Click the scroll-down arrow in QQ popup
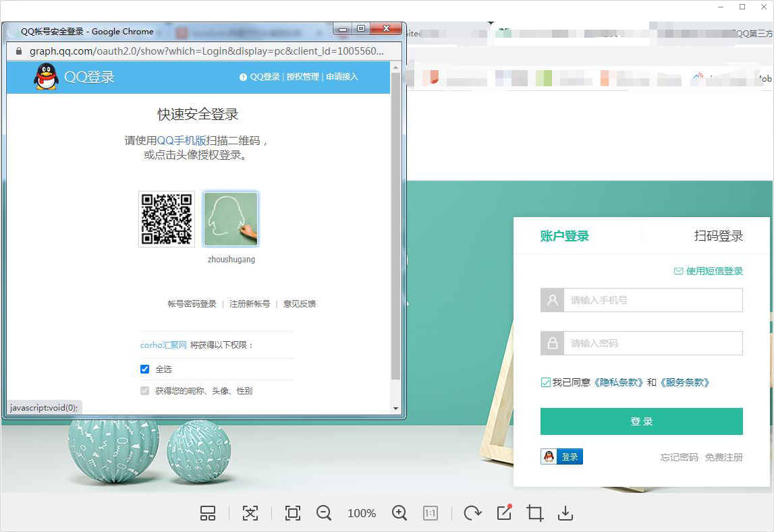774x532 pixels. [x=395, y=408]
